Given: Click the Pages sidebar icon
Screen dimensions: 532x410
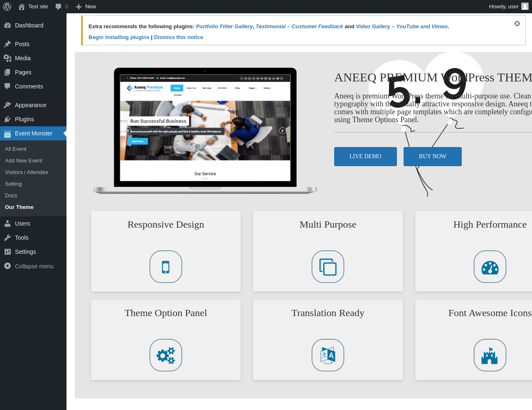Looking at the screenshot, I should pyautogui.click(x=7, y=72).
